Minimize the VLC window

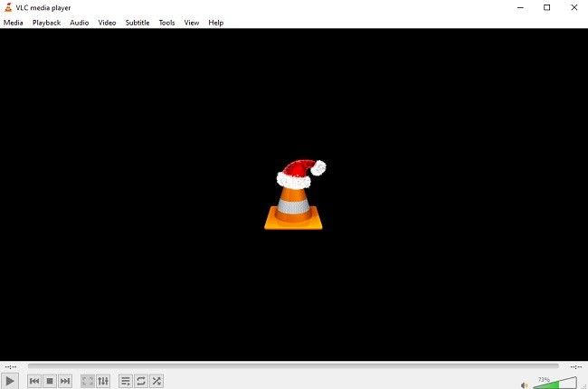[520, 7]
